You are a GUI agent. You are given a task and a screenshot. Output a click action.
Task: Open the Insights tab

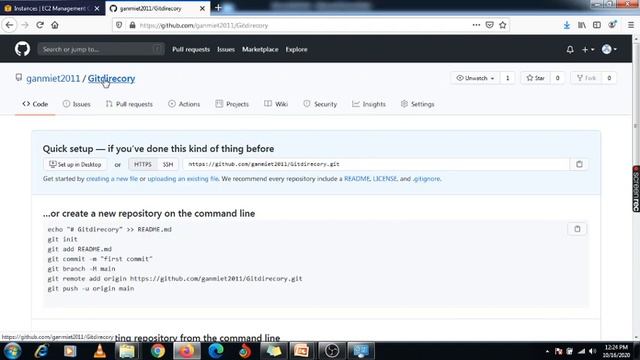tap(369, 104)
